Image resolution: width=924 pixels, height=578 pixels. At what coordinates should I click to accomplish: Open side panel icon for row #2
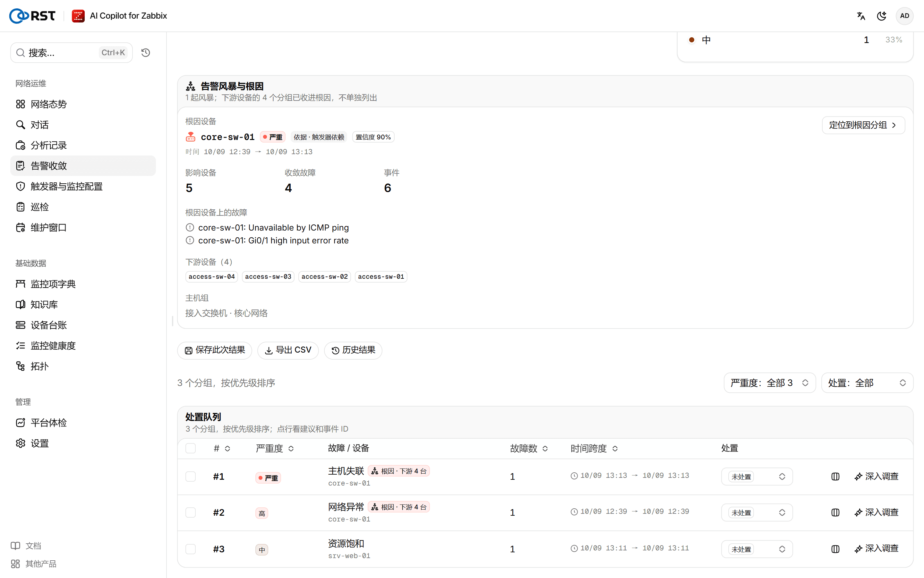tap(835, 512)
